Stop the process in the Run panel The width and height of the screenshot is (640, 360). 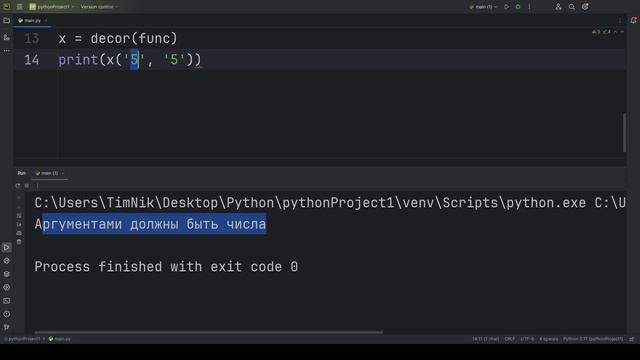[27, 186]
